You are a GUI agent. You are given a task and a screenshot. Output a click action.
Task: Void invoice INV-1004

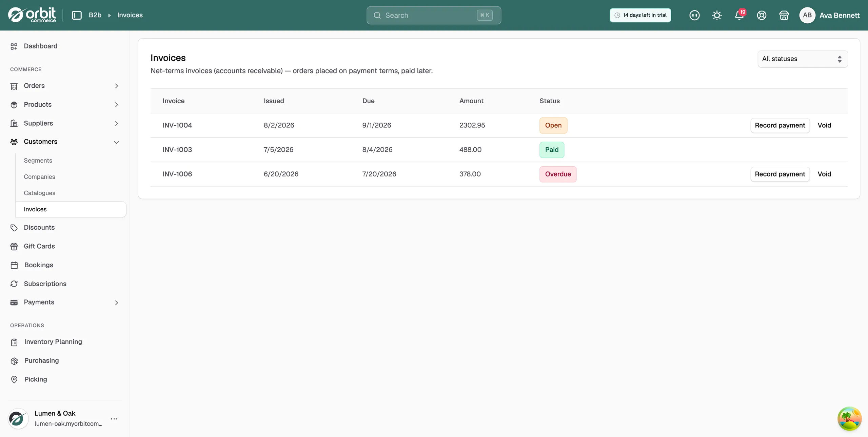click(x=824, y=125)
